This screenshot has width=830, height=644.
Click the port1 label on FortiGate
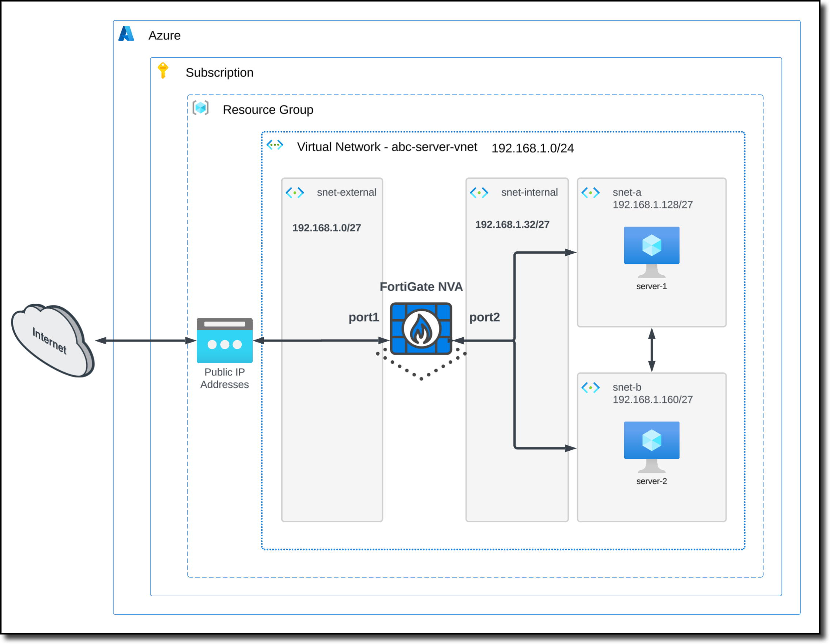click(364, 318)
